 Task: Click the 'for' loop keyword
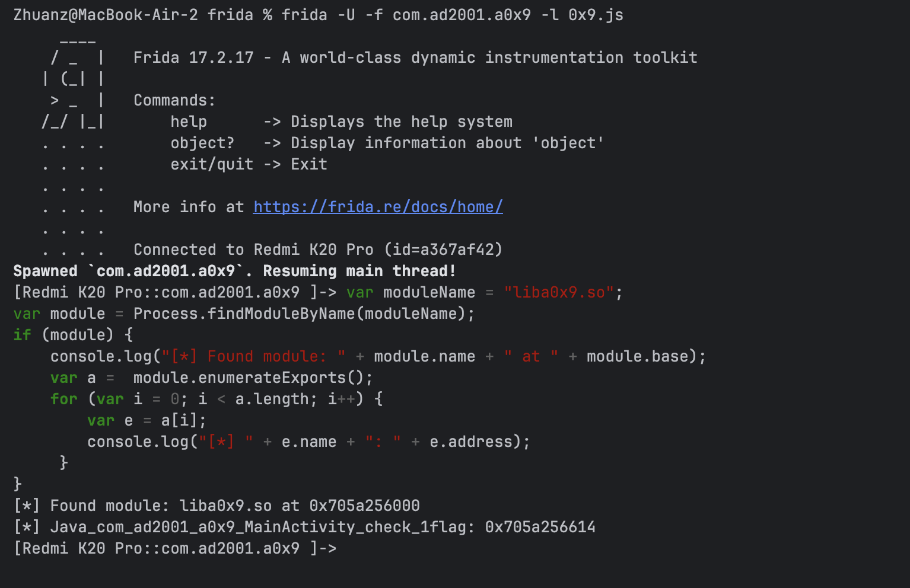(x=64, y=399)
